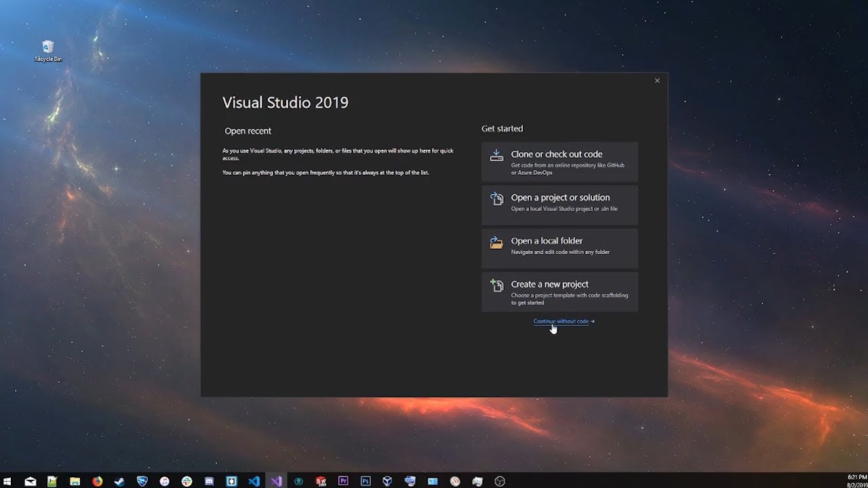Click the Open recent heading
The image size is (868, 488).
point(248,131)
